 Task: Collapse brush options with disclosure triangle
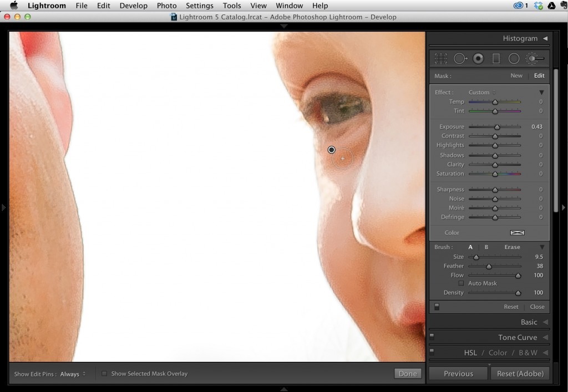(x=542, y=247)
